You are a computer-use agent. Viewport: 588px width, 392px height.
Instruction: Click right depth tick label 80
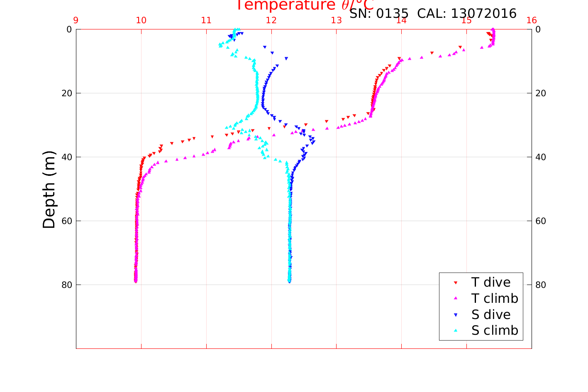(x=541, y=285)
